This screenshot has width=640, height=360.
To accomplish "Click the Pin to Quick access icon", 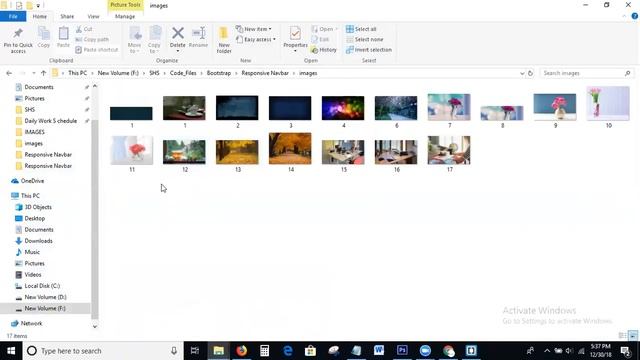I will click(18, 33).
